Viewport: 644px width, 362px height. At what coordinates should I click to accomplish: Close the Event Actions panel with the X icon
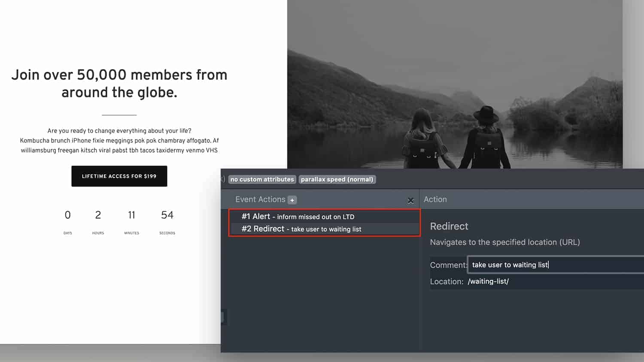[410, 200]
